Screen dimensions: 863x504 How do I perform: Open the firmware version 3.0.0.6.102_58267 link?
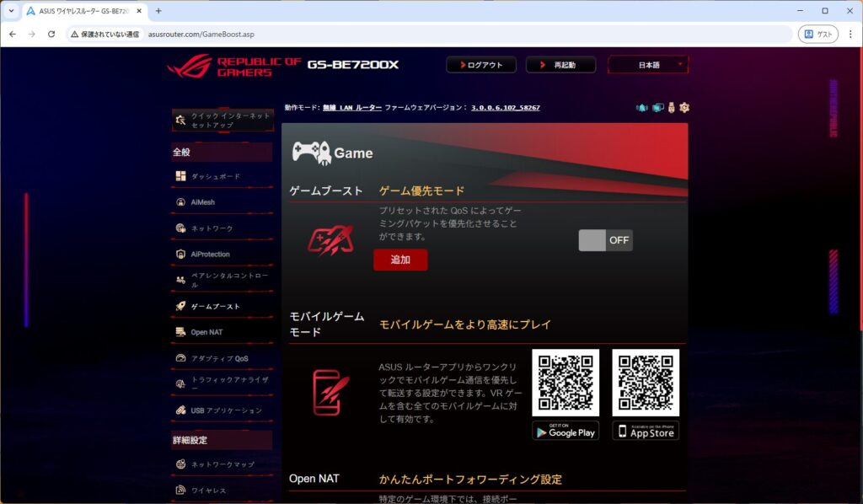[x=505, y=108]
